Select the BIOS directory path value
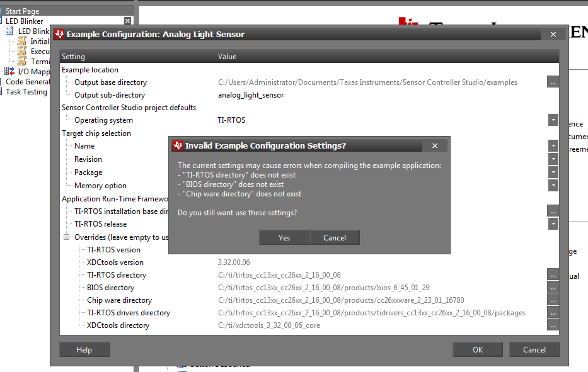 [x=324, y=288]
